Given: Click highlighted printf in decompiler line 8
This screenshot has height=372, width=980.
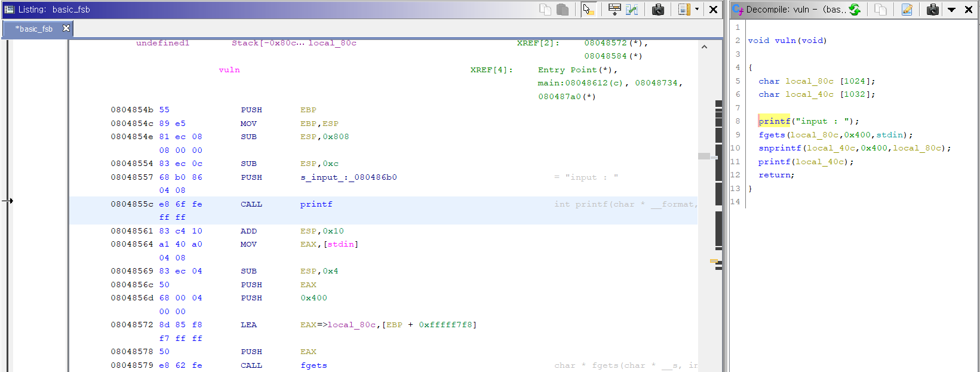Looking at the screenshot, I should coord(775,121).
